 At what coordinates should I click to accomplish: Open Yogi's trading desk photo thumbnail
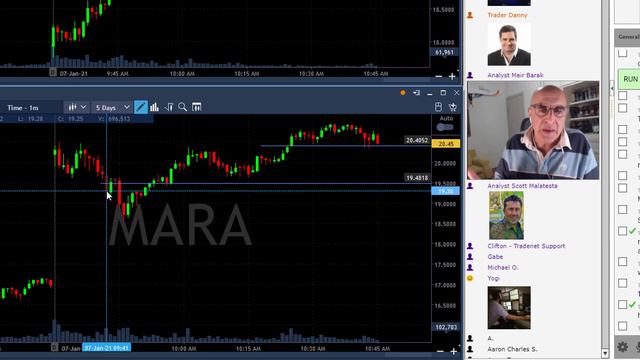point(509,307)
